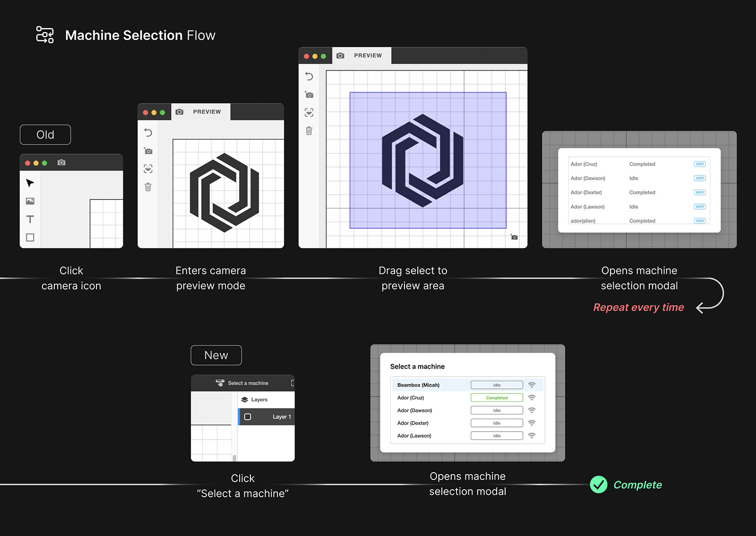
Task: Select Ador (Lawson) in the new "Select a machine" modal
Action: pos(468,436)
